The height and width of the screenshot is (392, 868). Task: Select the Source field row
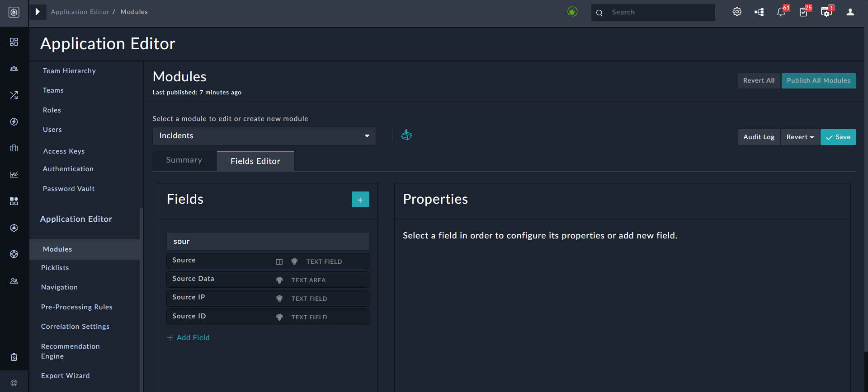268,261
